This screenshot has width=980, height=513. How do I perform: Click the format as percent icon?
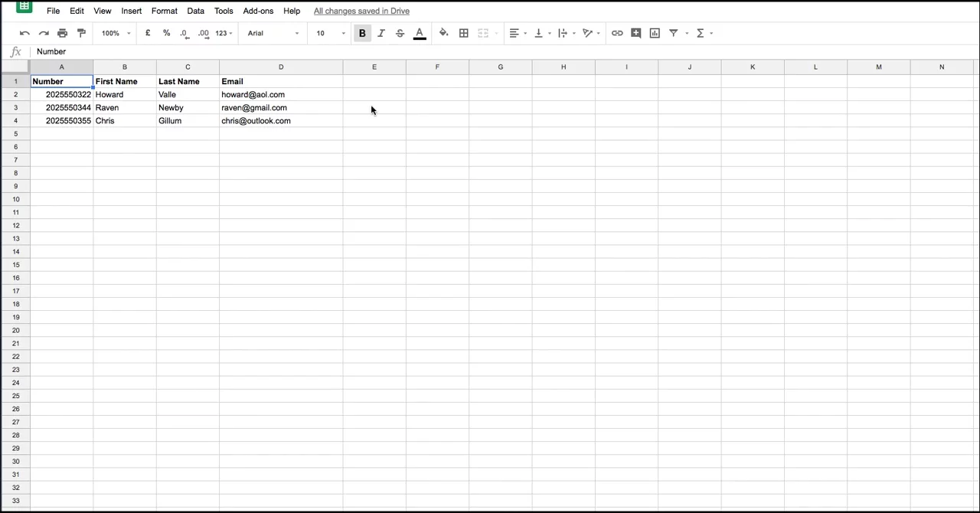166,33
